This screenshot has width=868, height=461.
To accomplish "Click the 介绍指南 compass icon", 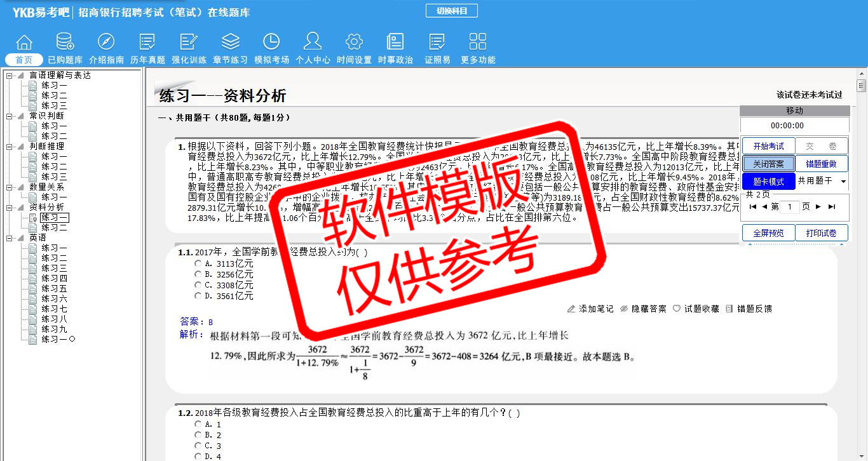I will [x=106, y=43].
